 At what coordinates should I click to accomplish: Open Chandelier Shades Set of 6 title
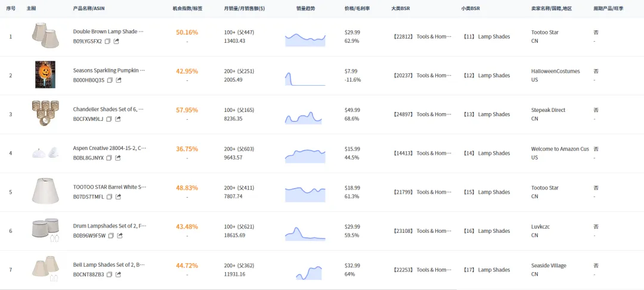point(109,110)
